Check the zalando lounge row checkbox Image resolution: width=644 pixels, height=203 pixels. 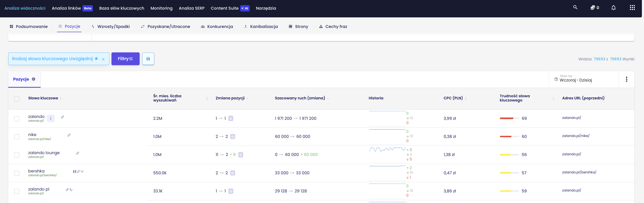[17, 155]
